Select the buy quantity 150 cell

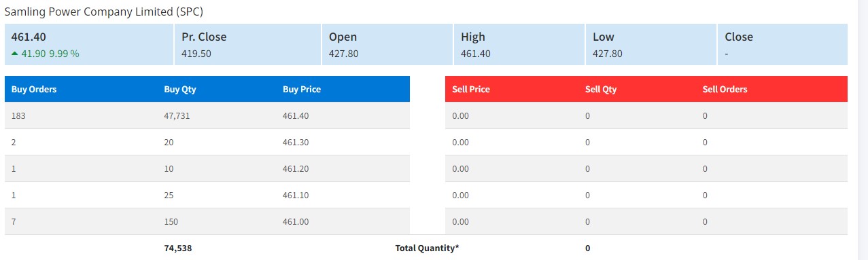click(x=171, y=221)
